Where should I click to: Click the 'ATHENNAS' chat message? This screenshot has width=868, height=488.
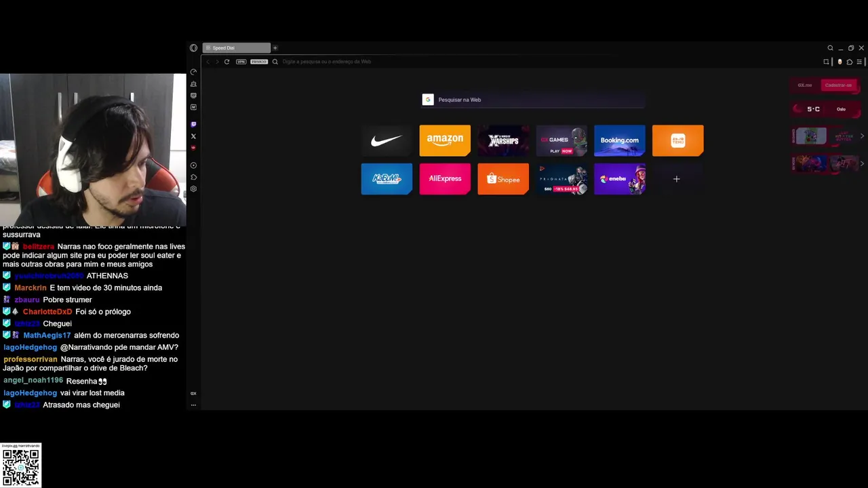tap(107, 276)
